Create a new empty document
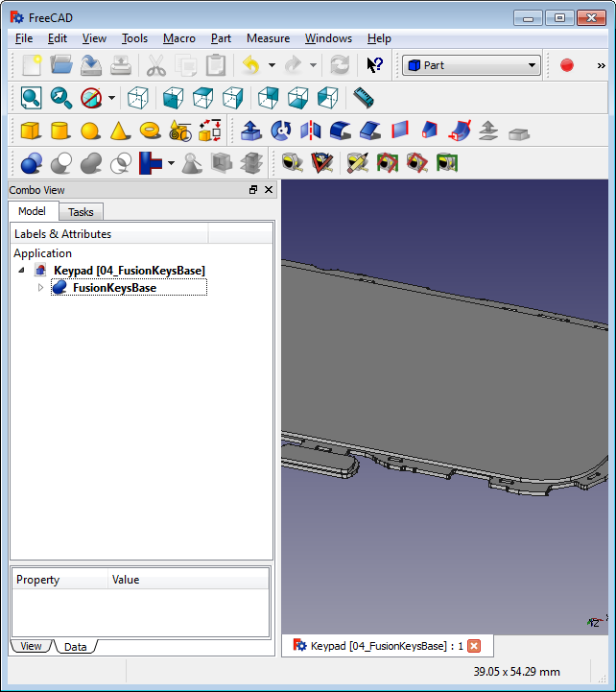The width and height of the screenshot is (616, 692). click(32, 65)
